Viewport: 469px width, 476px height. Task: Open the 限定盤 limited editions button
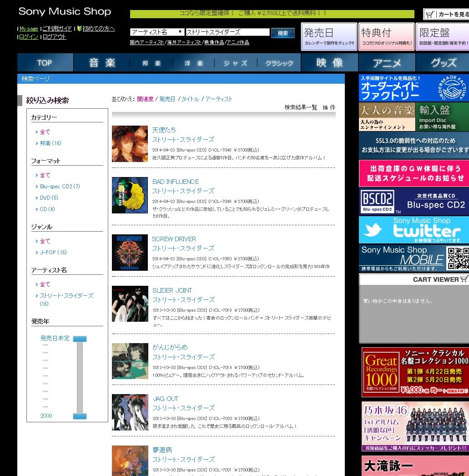coord(443,37)
